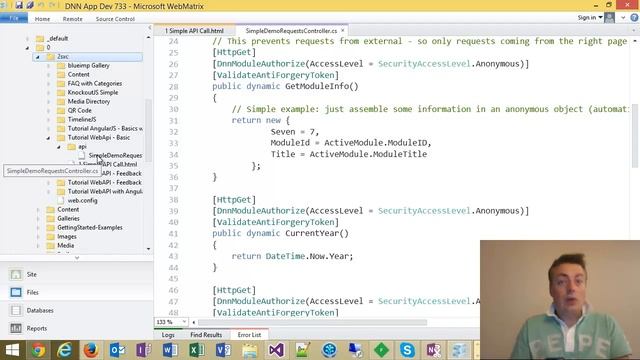Click the Databases workspace button label

tap(40, 310)
